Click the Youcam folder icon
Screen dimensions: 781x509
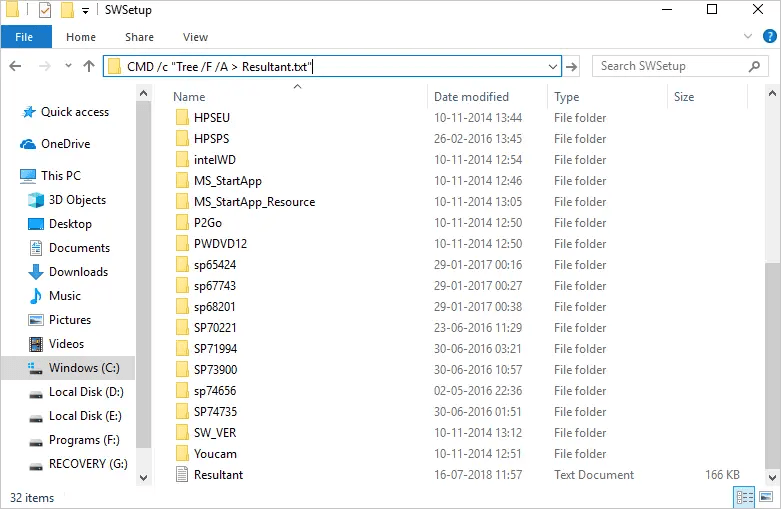(x=182, y=454)
